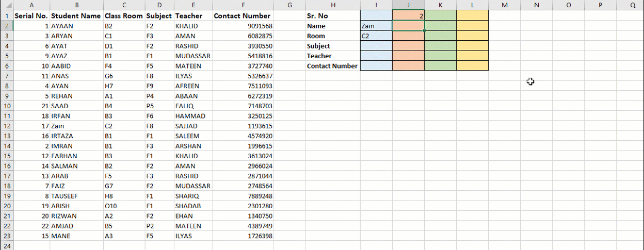Select cell with student AYAAN
This screenshot has height=250, width=644.
pyautogui.click(x=76, y=26)
